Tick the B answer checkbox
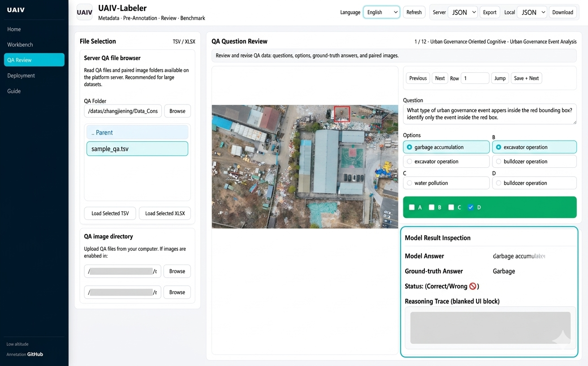 [x=432, y=207]
